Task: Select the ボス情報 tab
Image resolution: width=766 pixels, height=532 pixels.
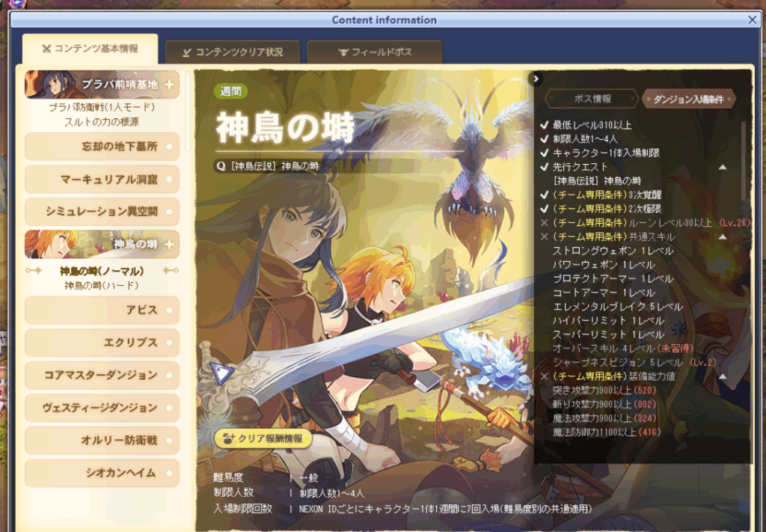Action: 592,99
